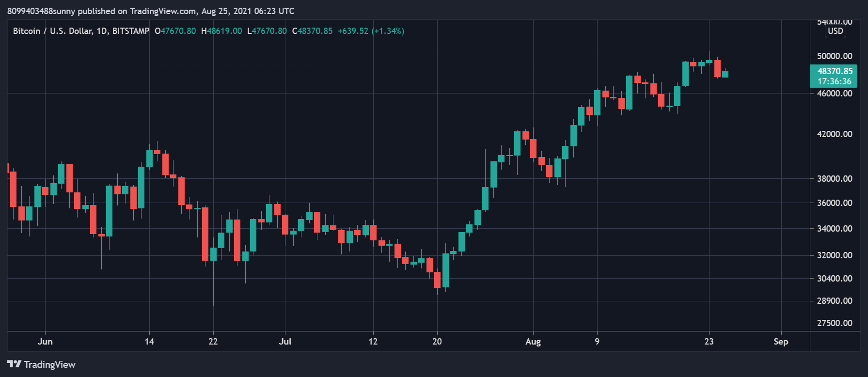Click the high value H48619.00
Screen dimensions: 868x377
(221, 31)
